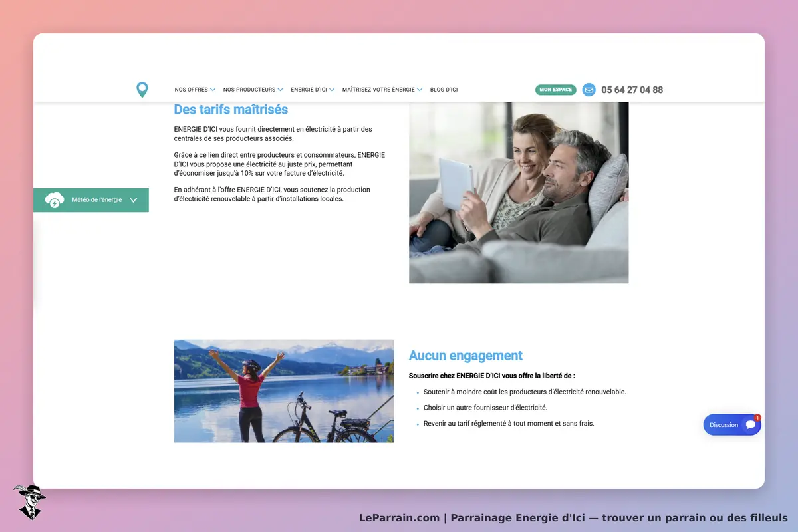Click 'Soutenir à moindre coût' bullet text
798x532 pixels.
(525, 392)
